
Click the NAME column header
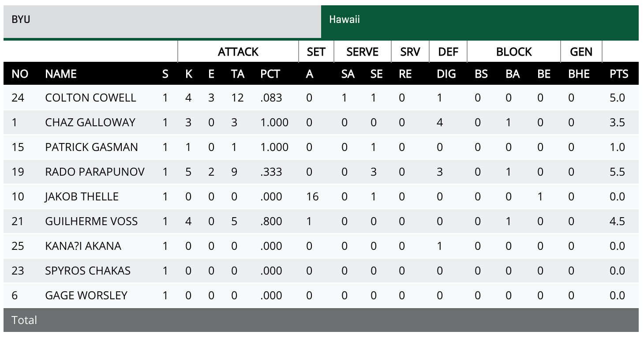click(x=61, y=74)
